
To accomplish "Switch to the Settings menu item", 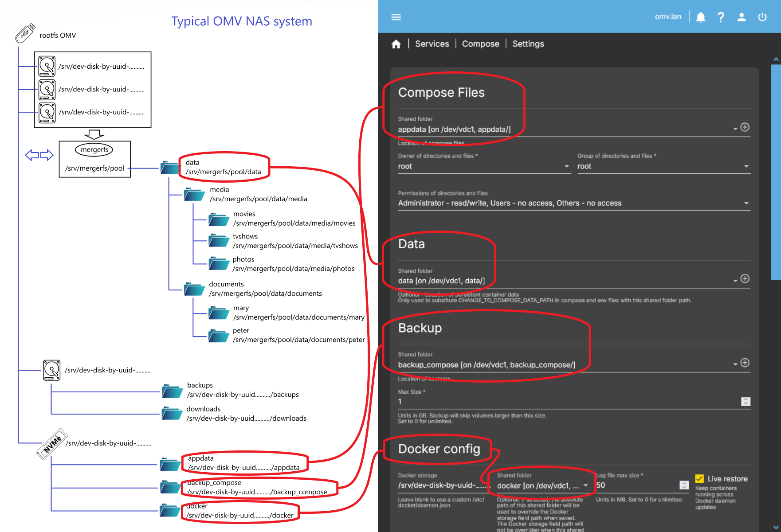I will pyautogui.click(x=528, y=43).
